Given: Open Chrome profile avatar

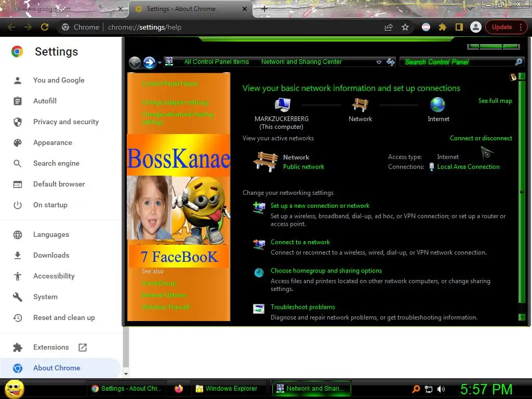Looking at the screenshot, I should point(476,27).
